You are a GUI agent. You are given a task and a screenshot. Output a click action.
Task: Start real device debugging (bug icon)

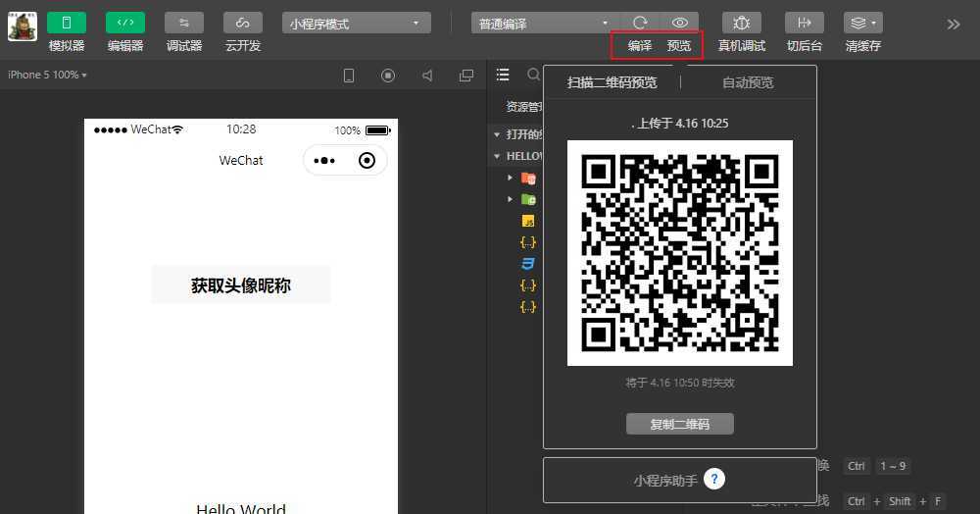tap(741, 24)
